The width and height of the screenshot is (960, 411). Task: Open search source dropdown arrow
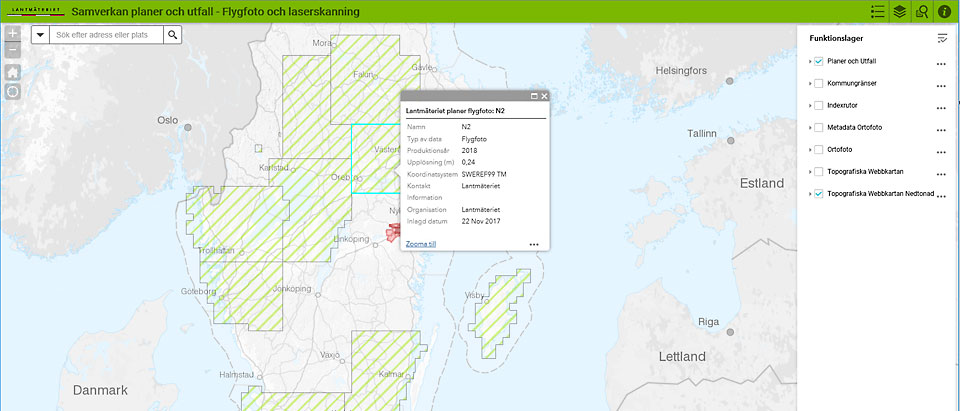click(x=40, y=35)
